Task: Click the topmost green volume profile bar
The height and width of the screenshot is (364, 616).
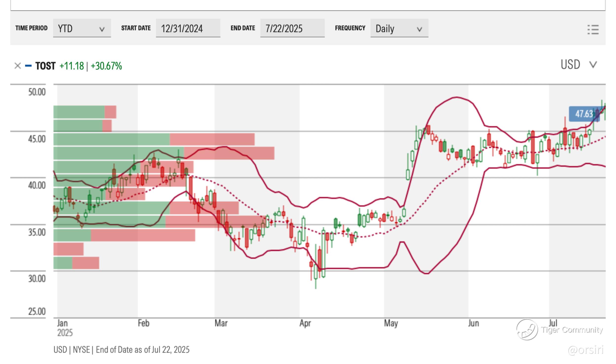Action: [79, 112]
